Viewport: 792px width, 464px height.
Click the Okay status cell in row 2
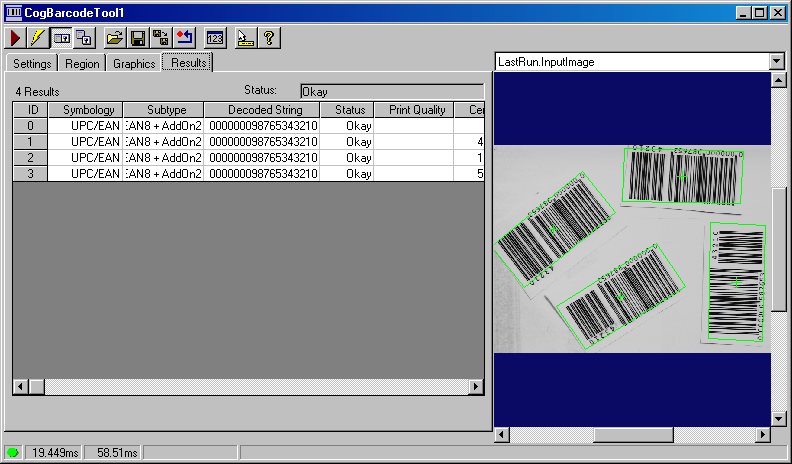(x=347, y=158)
